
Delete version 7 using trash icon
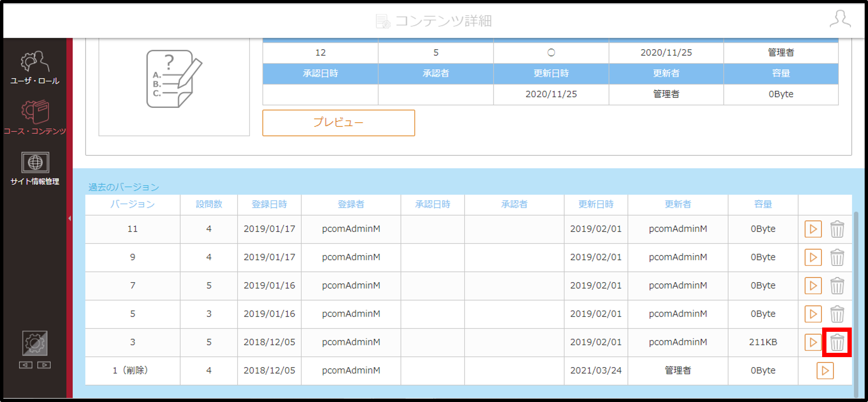(x=837, y=286)
